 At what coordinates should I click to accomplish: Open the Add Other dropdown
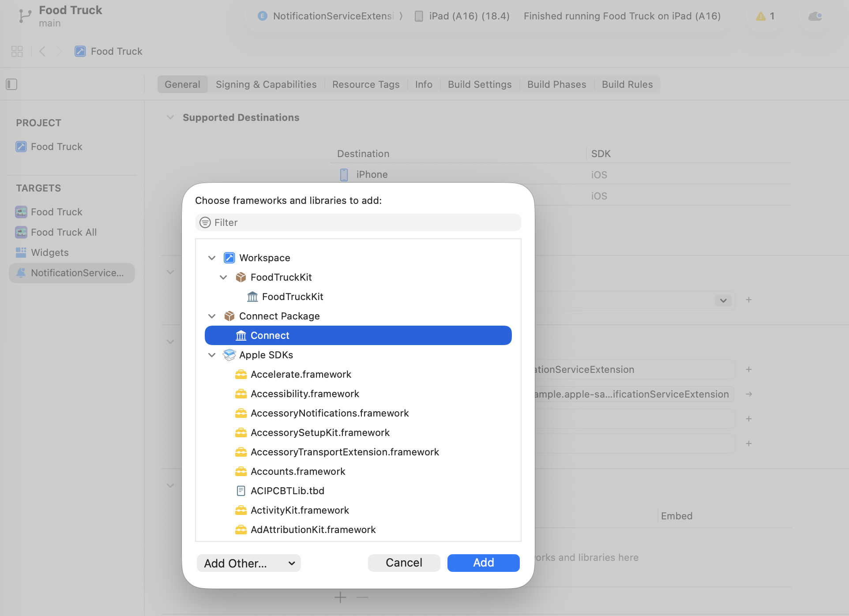(x=248, y=563)
